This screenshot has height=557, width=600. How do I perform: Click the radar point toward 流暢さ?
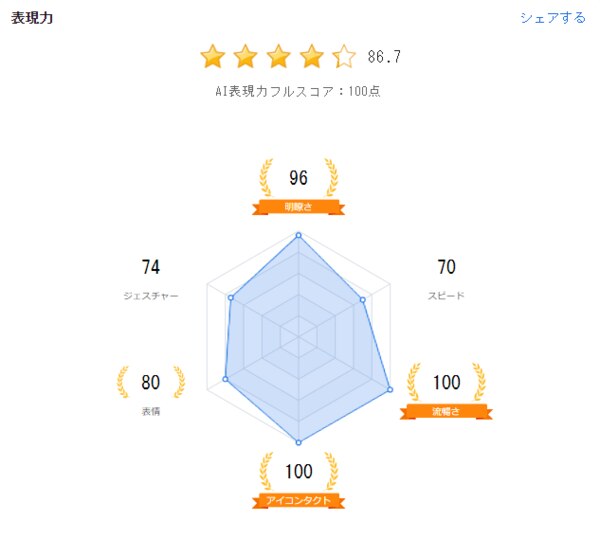point(388,390)
